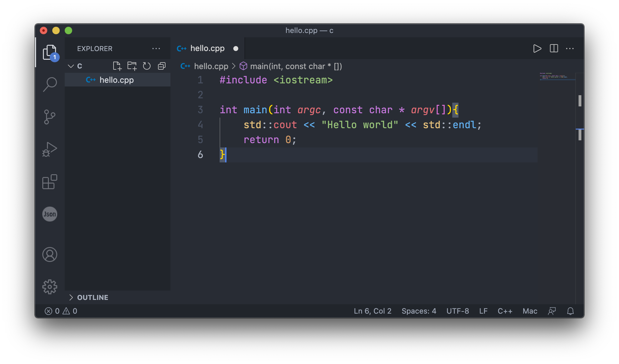The image size is (619, 364).
Task: Collapse the C folder in Explorer
Action: pyautogui.click(x=71, y=66)
